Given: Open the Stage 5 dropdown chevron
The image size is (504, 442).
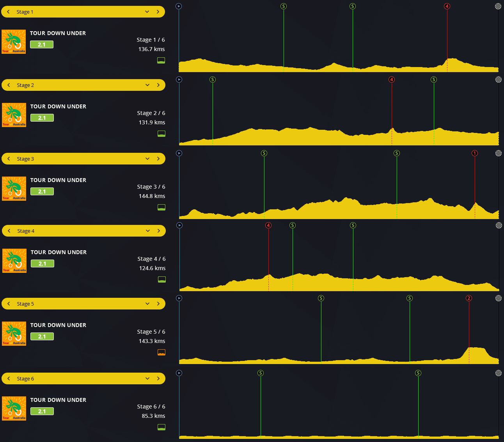Looking at the screenshot, I should [147, 304].
